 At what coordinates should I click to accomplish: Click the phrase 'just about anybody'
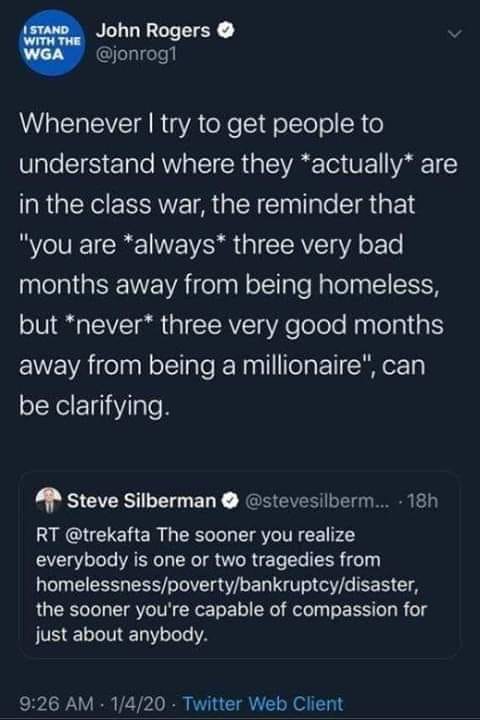coord(121,635)
